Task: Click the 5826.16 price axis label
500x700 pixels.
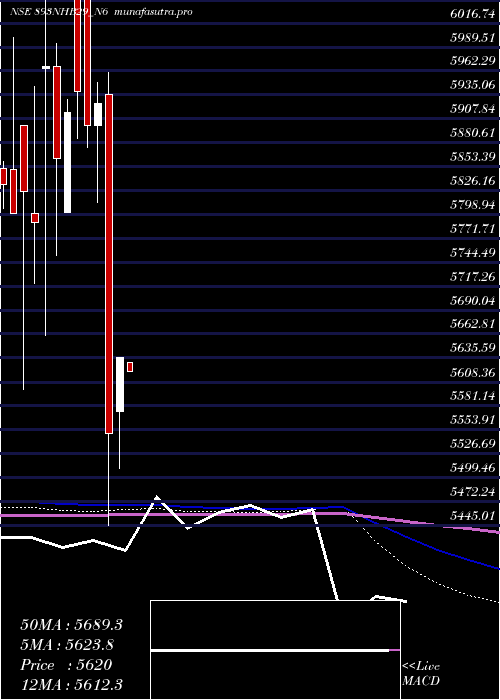Action: pos(473,181)
